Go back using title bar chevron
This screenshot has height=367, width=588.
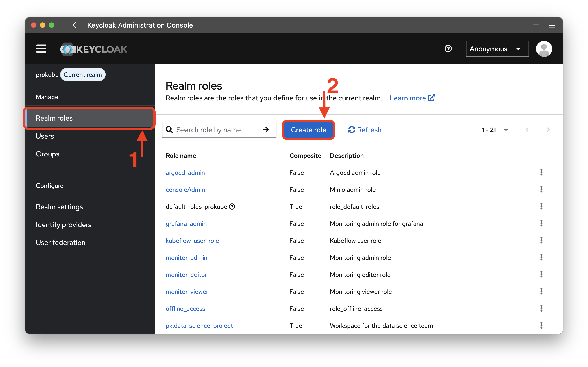pyautogui.click(x=75, y=25)
